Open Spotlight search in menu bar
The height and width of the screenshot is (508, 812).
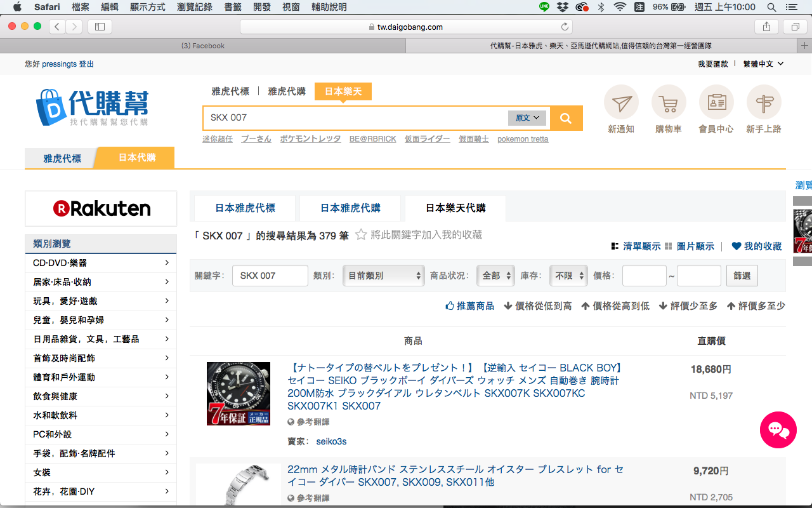[772, 7]
